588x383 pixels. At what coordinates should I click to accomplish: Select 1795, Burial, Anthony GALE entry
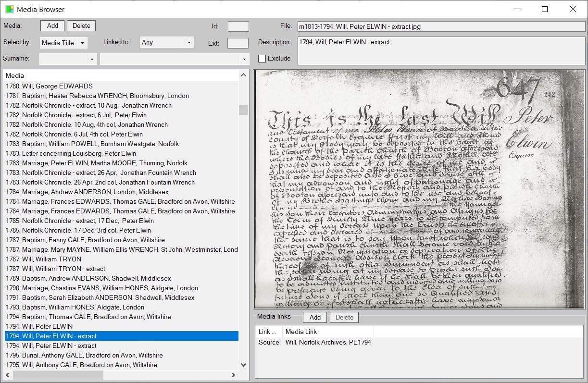coord(84,356)
